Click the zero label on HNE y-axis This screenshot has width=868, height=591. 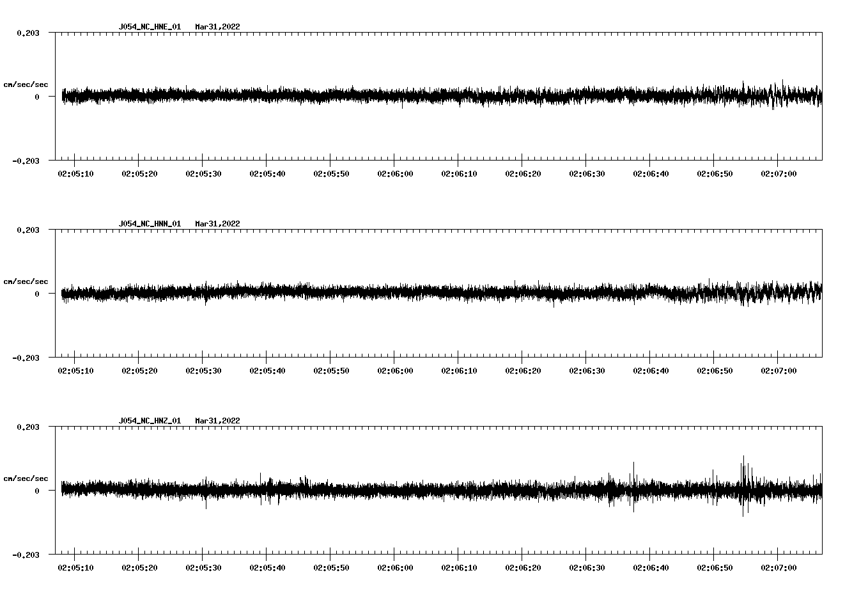[37, 97]
